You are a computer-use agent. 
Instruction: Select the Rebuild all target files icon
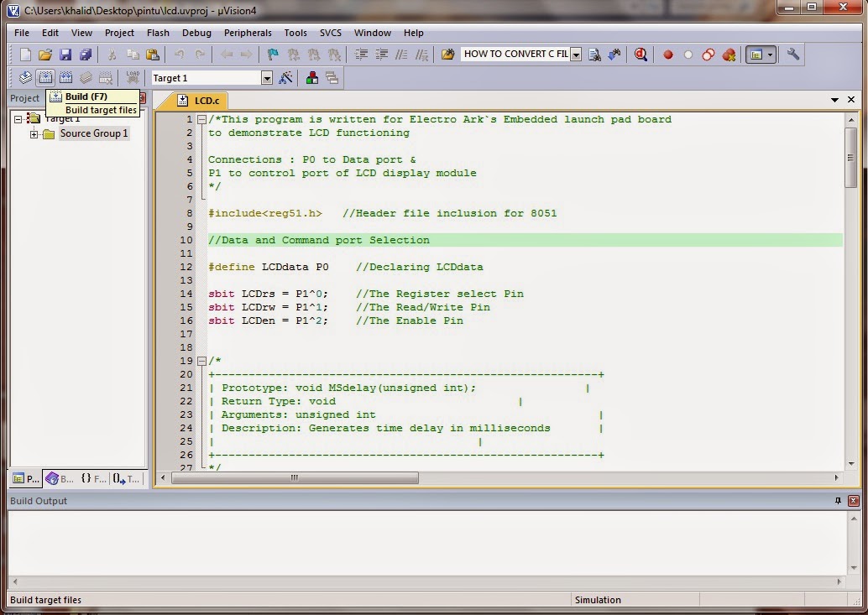65,76
